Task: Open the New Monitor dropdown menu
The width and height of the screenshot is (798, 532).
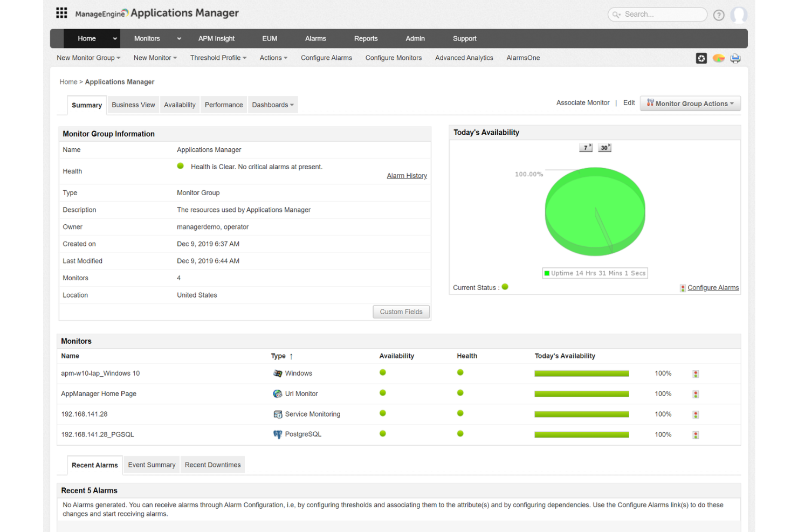Action: [x=155, y=58]
